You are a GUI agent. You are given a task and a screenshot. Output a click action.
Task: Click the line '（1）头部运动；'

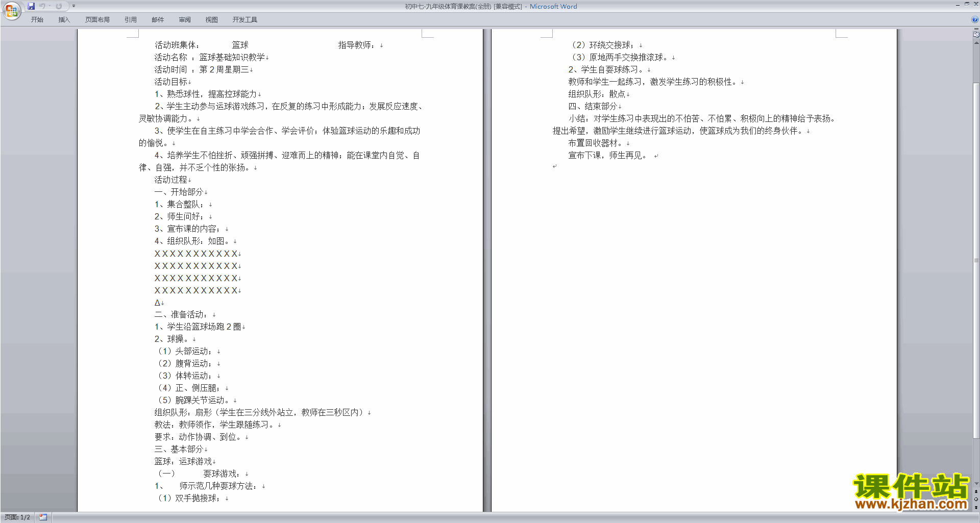coord(184,351)
